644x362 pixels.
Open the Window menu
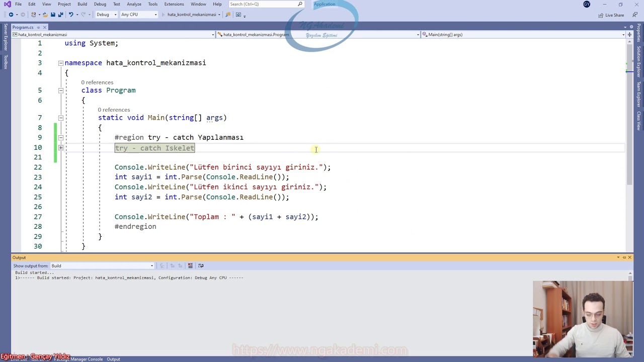click(198, 4)
